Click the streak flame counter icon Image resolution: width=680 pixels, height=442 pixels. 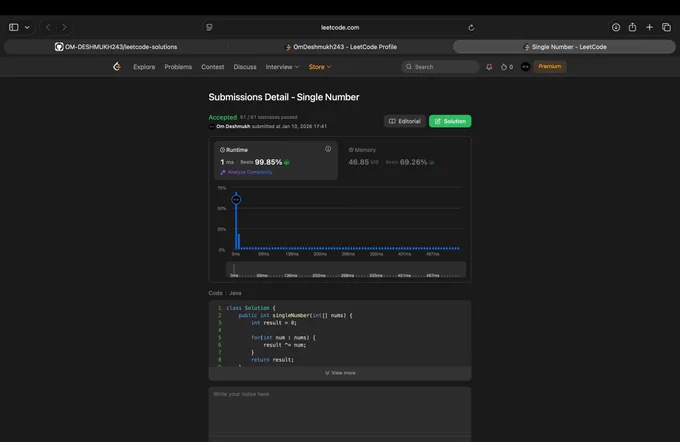pyautogui.click(x=507, y=67)
